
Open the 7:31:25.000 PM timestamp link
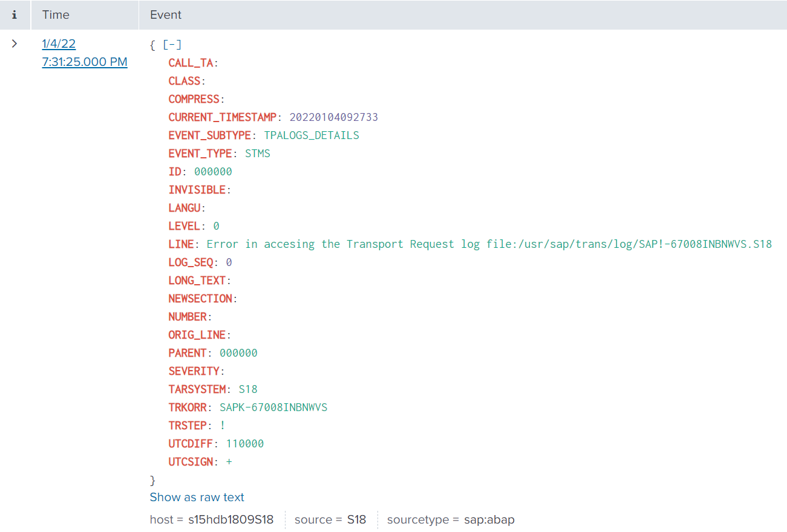(85, 62)
